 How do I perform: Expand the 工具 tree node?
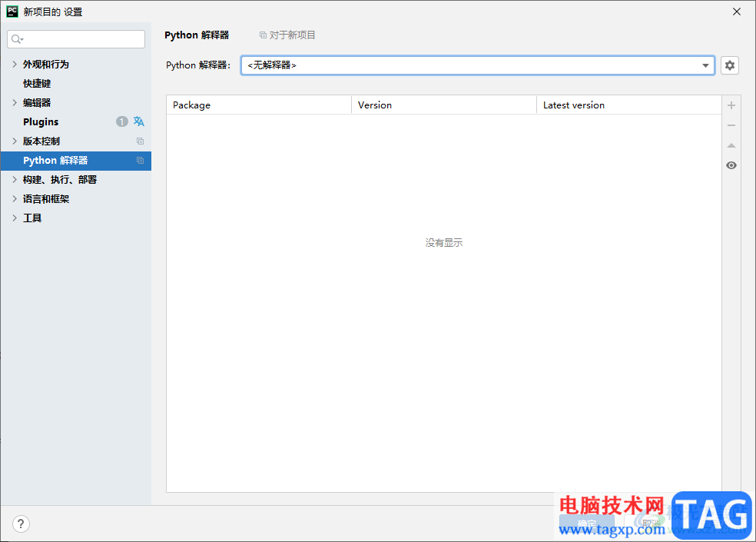(x=15, y=218)
